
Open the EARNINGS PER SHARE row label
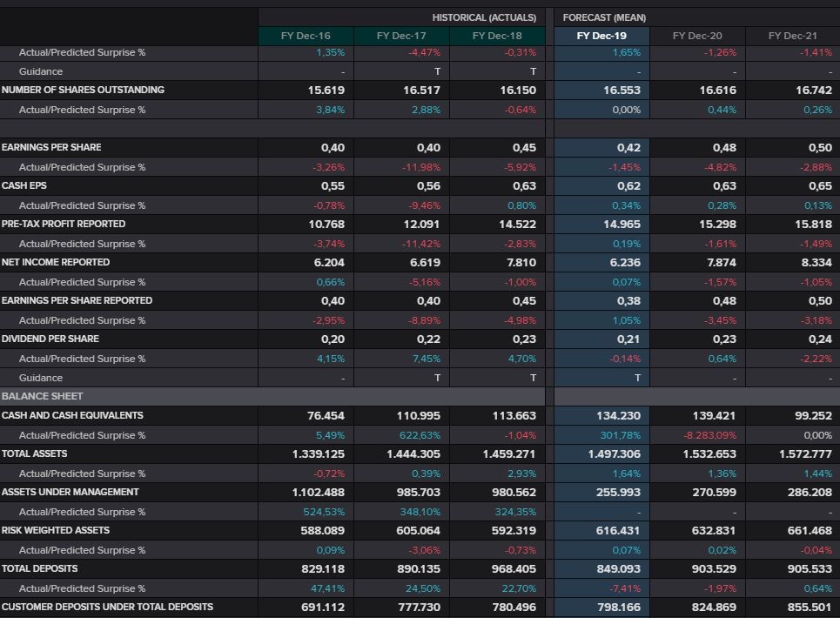pyautogui.click(x=51, y=147)
